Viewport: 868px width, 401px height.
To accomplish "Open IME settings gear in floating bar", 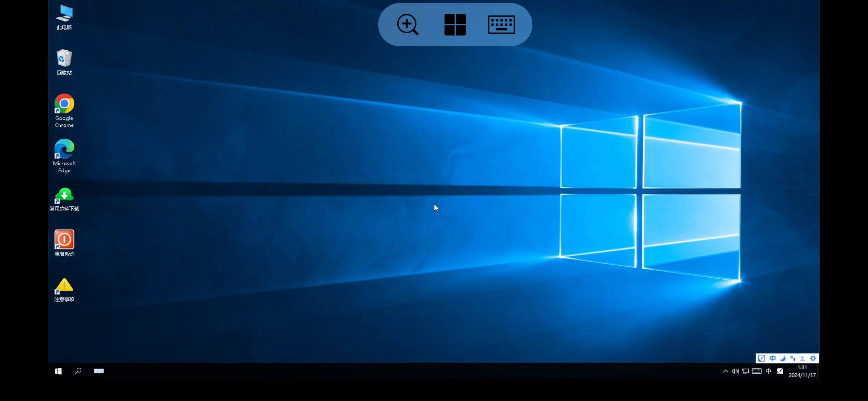I will [x=813, y=359].
